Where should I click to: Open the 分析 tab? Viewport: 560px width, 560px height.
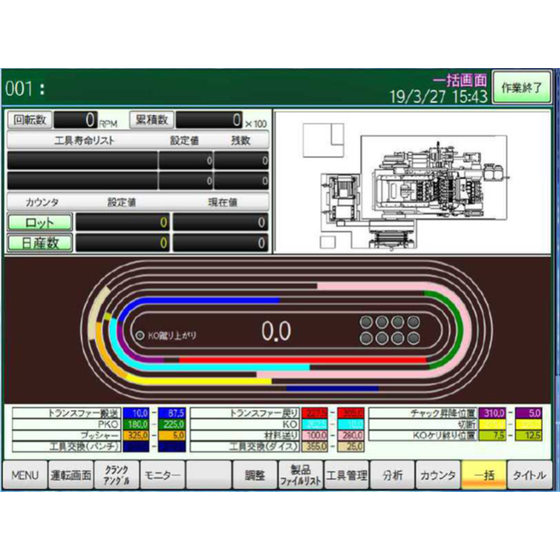coord(392,475)
